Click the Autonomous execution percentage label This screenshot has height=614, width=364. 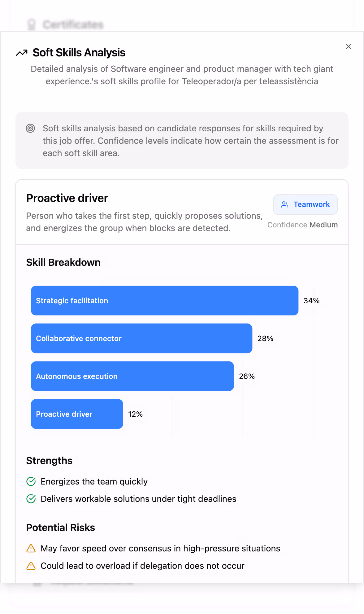pyautogui.click(x=246, y=376)
